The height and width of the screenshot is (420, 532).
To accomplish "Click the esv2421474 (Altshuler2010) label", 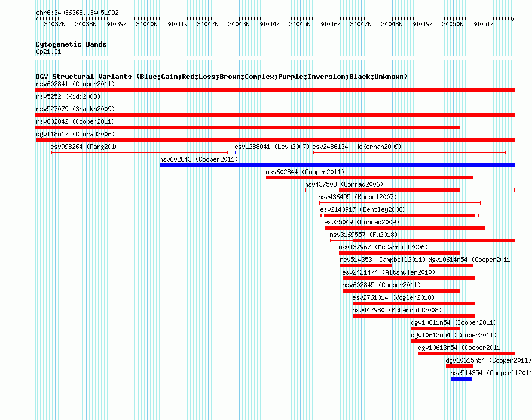I will click(389, 272).
